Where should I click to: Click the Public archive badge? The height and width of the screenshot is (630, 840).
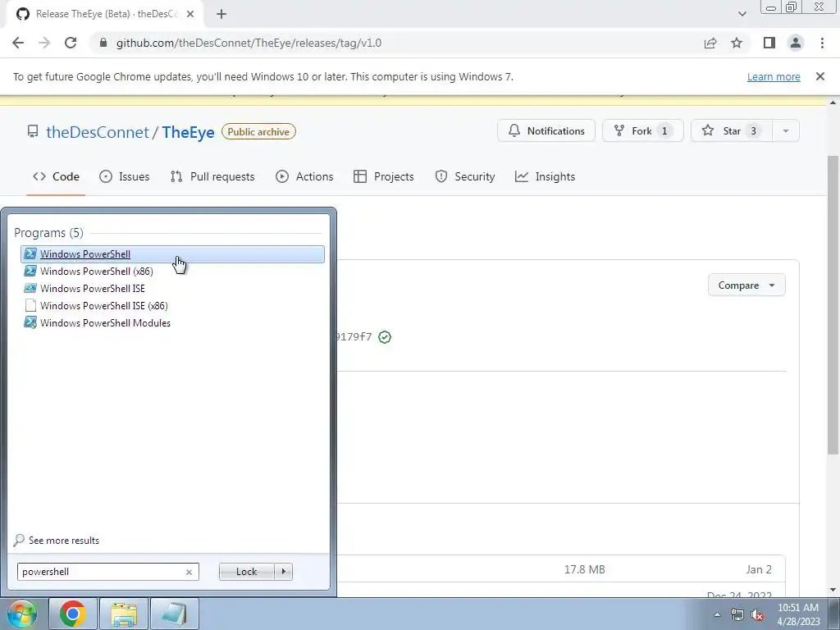coord(258,132)
